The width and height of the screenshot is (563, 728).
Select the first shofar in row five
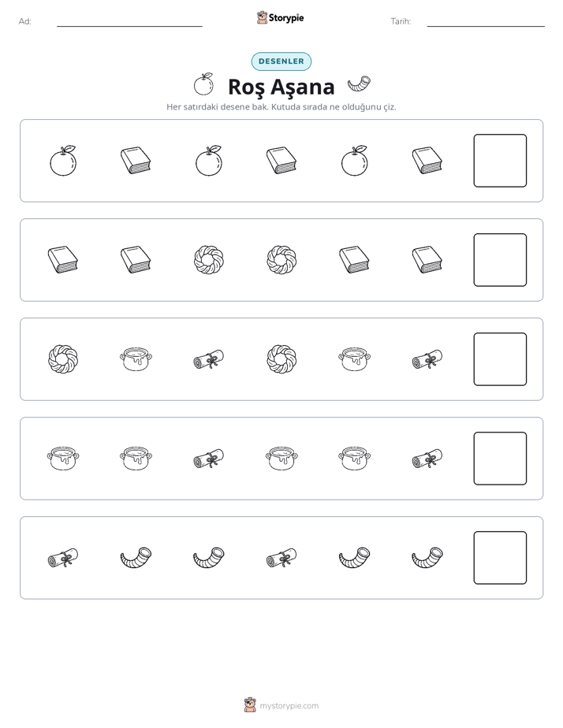click(x=136, y=558)
